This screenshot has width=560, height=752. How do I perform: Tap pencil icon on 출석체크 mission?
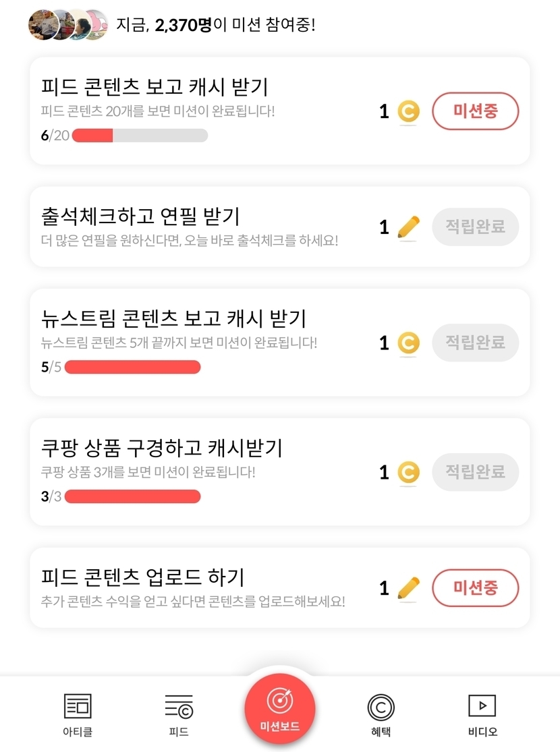(x=408, y=228)
